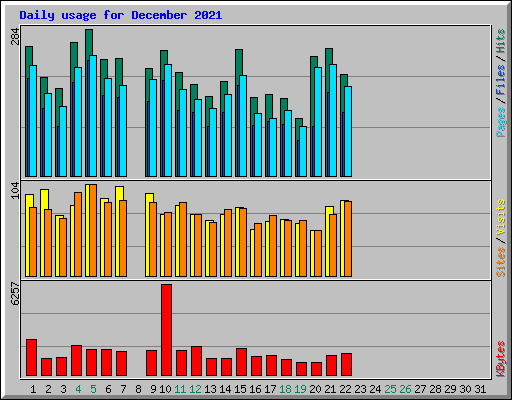Click the orange Sites bar above day 20
512x400 pixels.
[318, 253]
